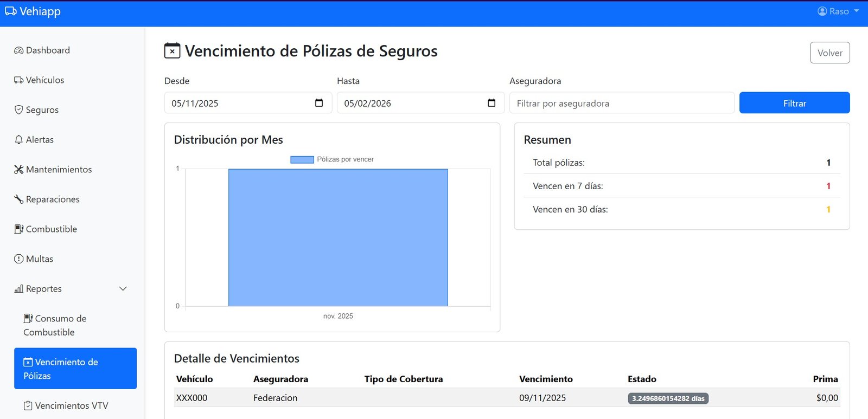The image size is (868, 419).
Task: Click the Detalle de Vencimientos heading
Action: pos(237,358)
